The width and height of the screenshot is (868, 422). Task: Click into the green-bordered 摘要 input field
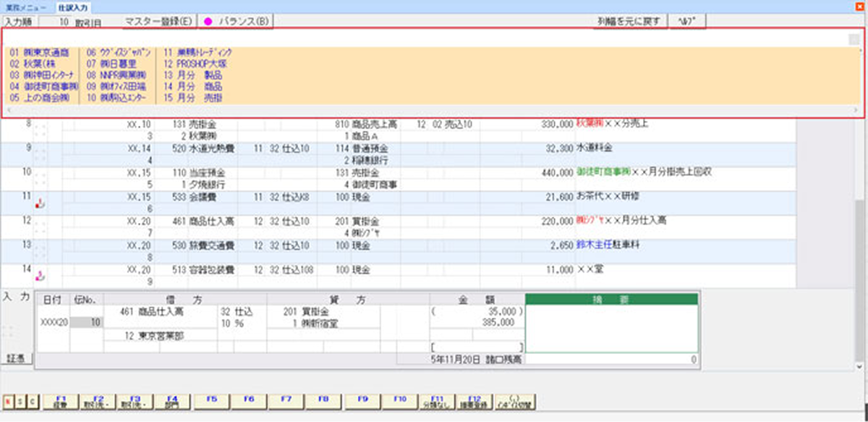pyautogui.click(x=612, y=328)
